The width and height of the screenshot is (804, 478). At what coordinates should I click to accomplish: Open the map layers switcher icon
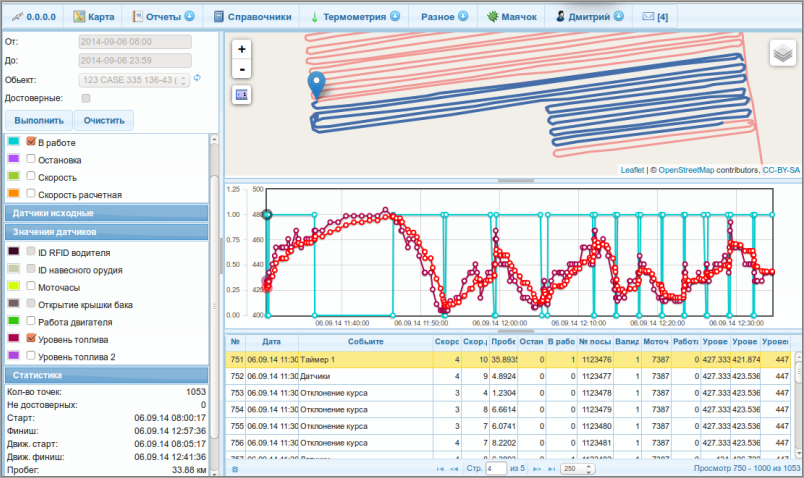click(x=782, y=53)
